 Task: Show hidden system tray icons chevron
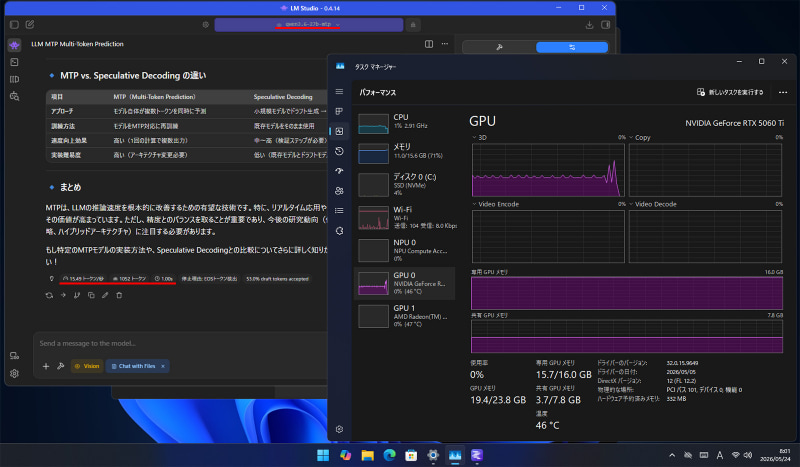coord(672,455)
